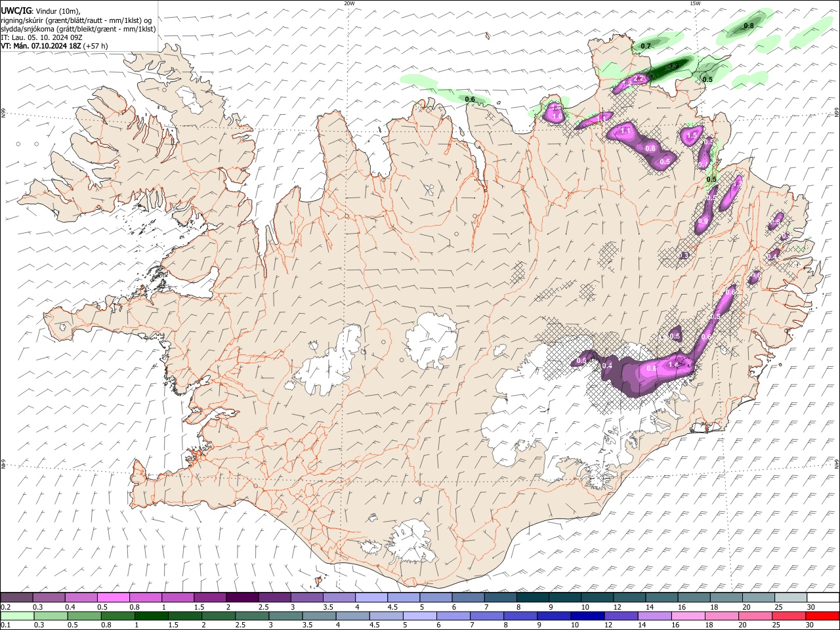The image size is (840, 630).
Task: Click the 1.1 snowfall value label
Action: tap(625, 131)
